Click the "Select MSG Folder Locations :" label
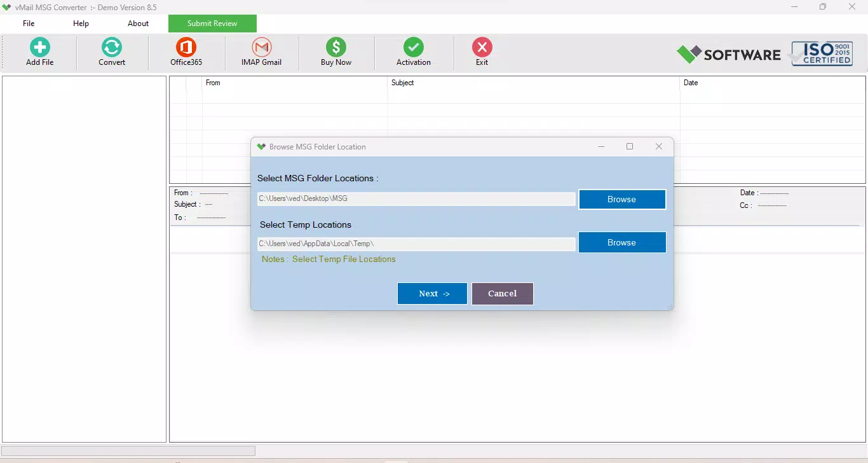Viewport: 868px width, 463px height. 318,179
